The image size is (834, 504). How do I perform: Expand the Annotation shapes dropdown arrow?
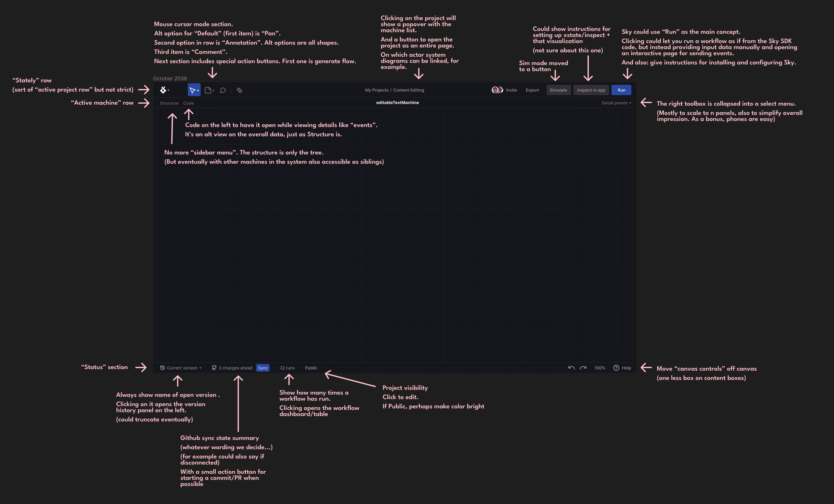click(x=214, y=91)
